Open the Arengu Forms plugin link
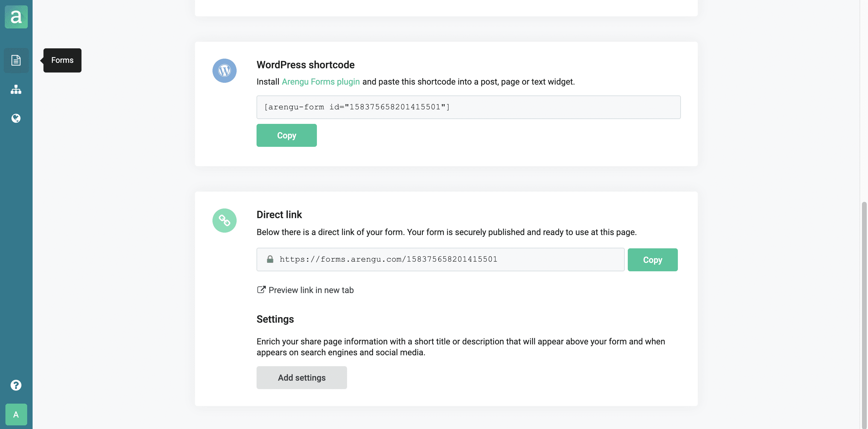 pos(321,82)
